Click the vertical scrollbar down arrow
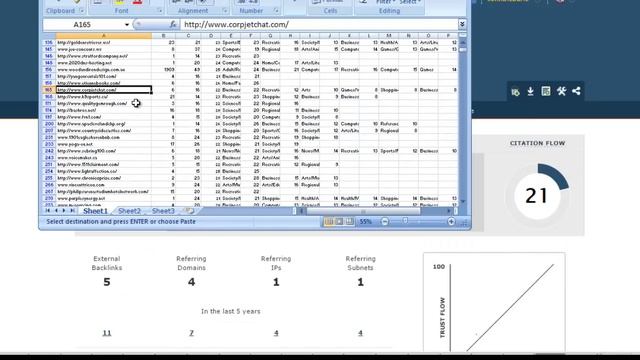Image resolution: width=640 pixels, height=360 pixels. click(x=462, y=202)
